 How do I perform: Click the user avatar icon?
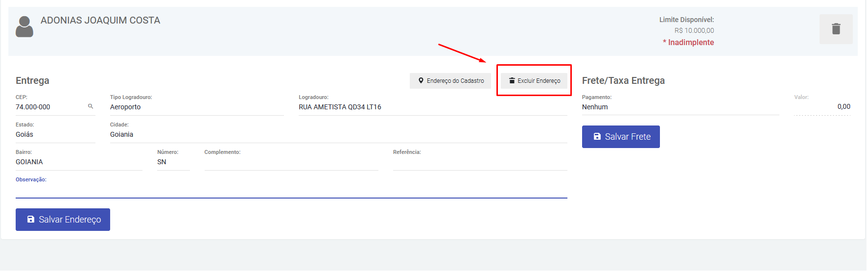(24, 27)
